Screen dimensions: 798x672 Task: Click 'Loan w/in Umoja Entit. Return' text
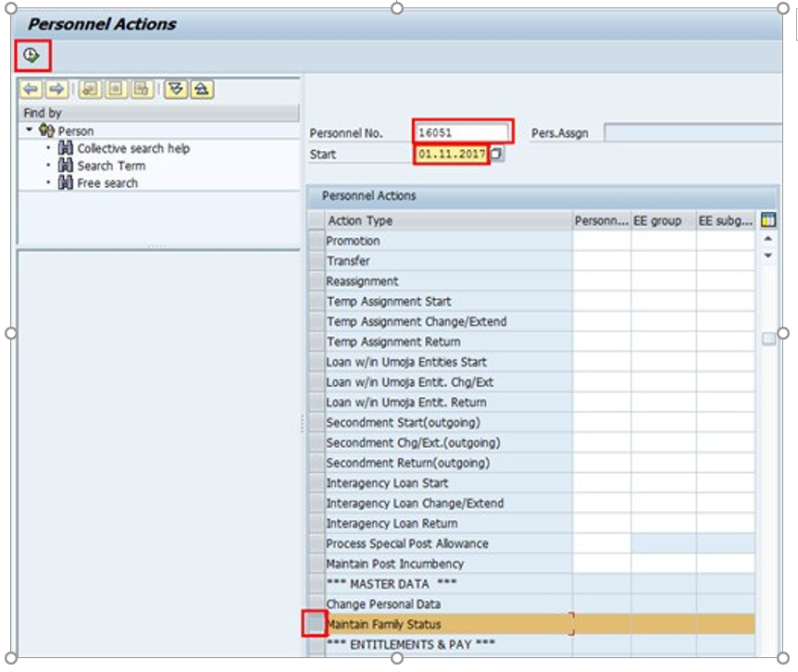pyautogui.click(x=406, y=403)
